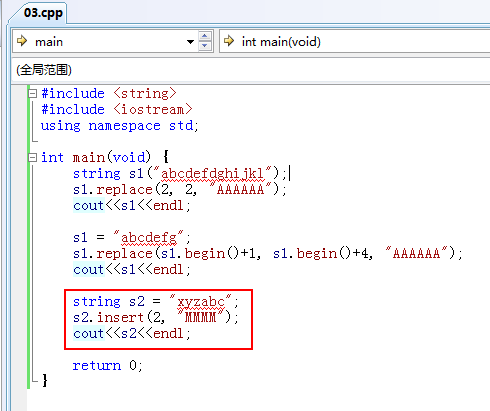
Task: Click the up arrow of the scope stepper
Action: tap(205, 36)
